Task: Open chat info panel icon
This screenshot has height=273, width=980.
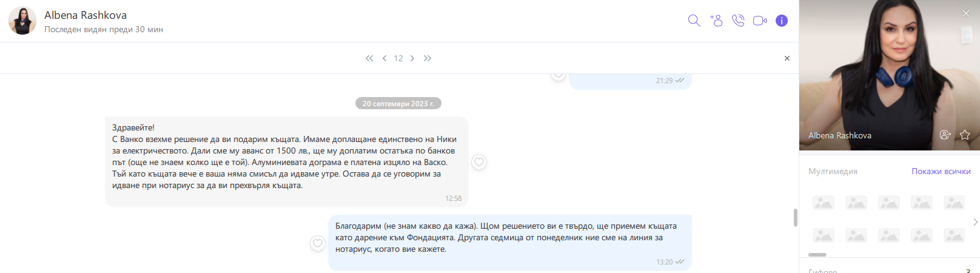Action: click(x=782, y=21)
